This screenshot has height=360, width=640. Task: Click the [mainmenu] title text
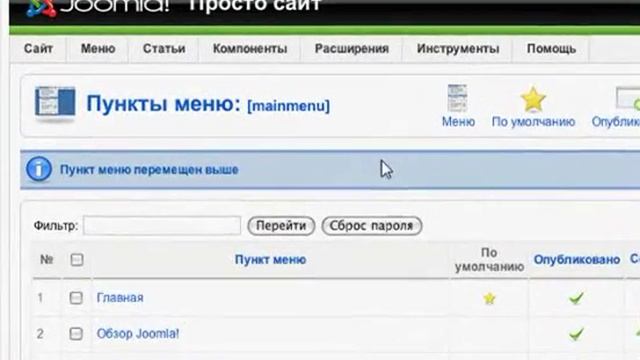[x=289, y=106]
